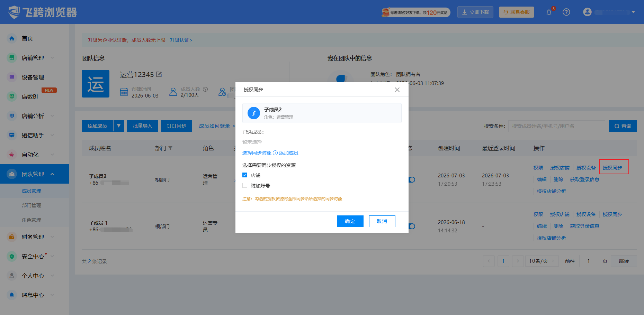Screen dimensions: 644x315
Task: Close the 授权同步 dialog
Action: pyautogui.click(x=397, y=90)
